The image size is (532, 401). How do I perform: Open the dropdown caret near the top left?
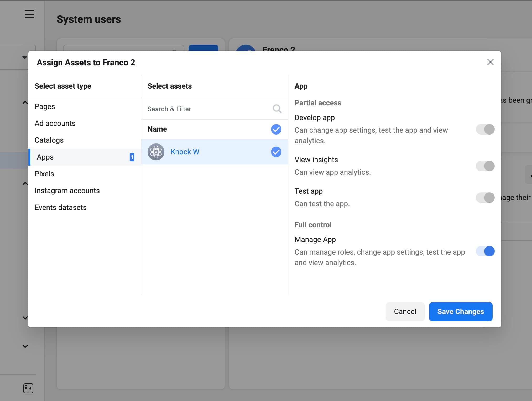coord(24,57)
